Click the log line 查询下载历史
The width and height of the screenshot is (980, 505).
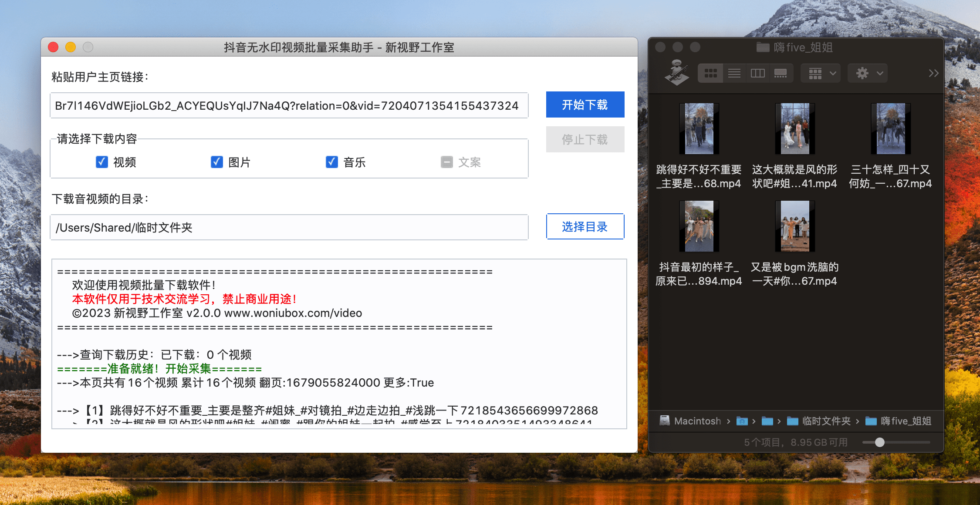tap(154, 355)
